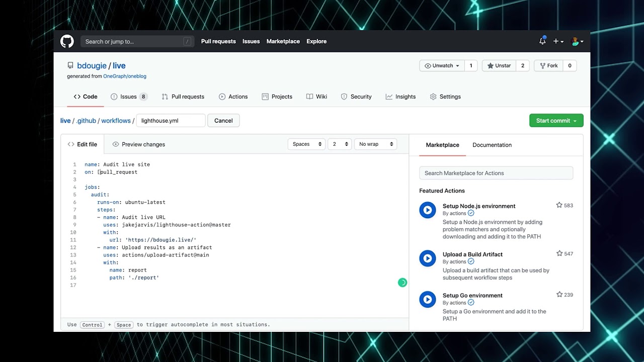Image resolution: width=644 pixels, height=362 pixels.
Task: Cancel editing the file
Action: coord(223,121)
